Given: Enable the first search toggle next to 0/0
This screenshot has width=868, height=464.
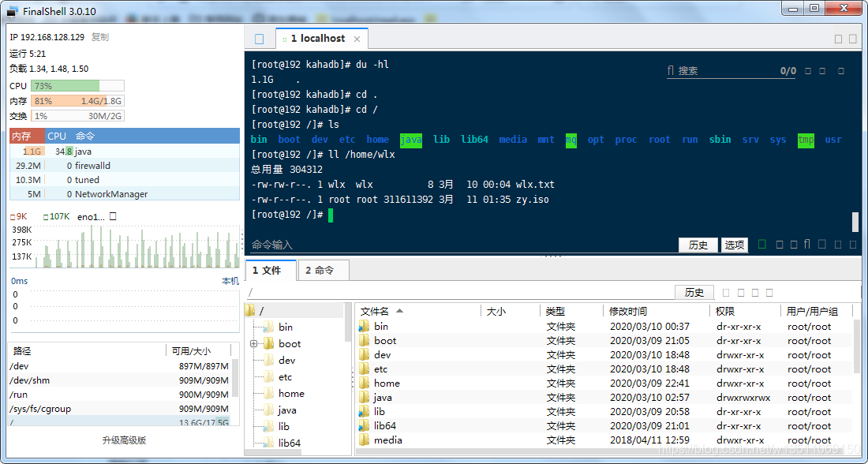Looking at the screenshot, I should (x=808, y=70).
